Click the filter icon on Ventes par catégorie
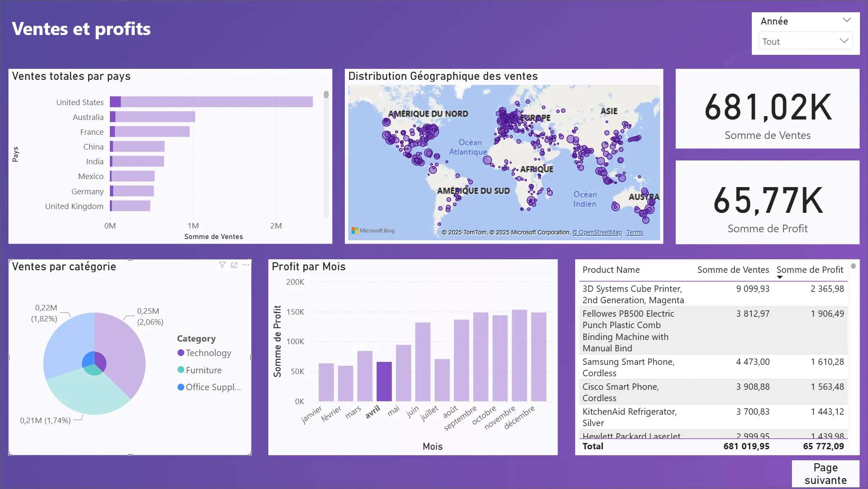Screen dimensions: 868x489 pyautogui.click(x=222, y=265)
